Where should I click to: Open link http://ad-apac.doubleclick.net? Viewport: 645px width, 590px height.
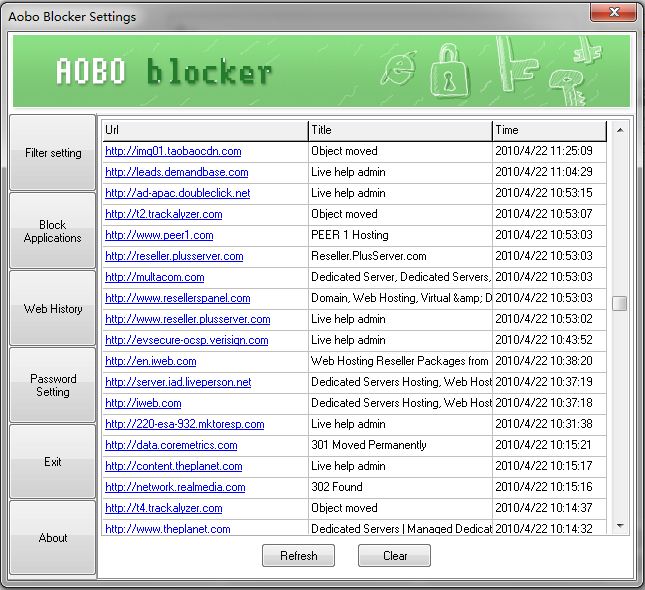178,193
